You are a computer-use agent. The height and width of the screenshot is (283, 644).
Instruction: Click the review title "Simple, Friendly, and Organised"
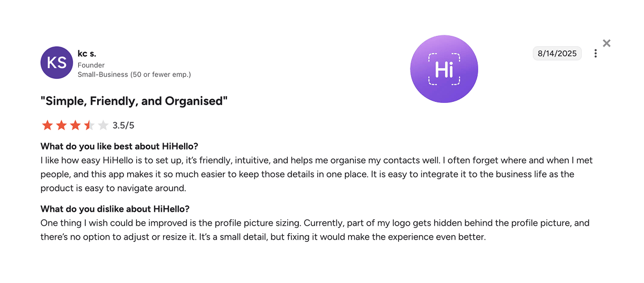pos(134,101)
